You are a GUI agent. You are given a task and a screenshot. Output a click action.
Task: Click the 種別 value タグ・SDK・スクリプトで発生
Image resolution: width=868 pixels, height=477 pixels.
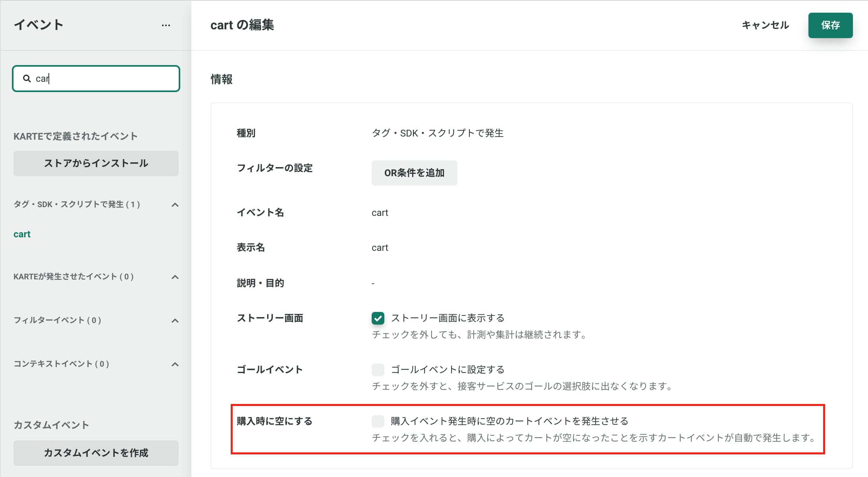(x=438, y=133)
